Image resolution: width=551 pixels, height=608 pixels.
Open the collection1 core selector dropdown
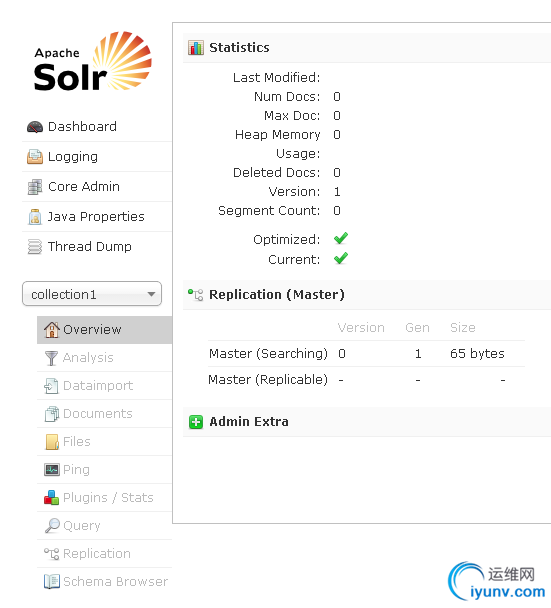point(92,294)
